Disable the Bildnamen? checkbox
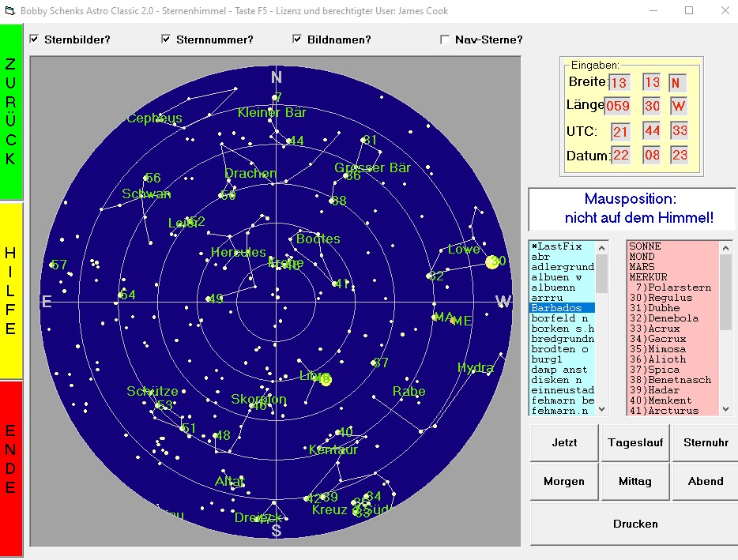Screen dimensions: 738x560 tap(297, 39)
